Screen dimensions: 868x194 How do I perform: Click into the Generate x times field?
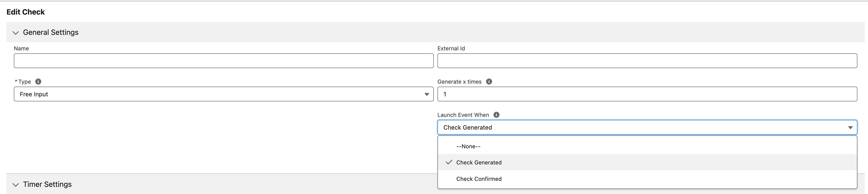pyautogui.click(x=647, y=94)
